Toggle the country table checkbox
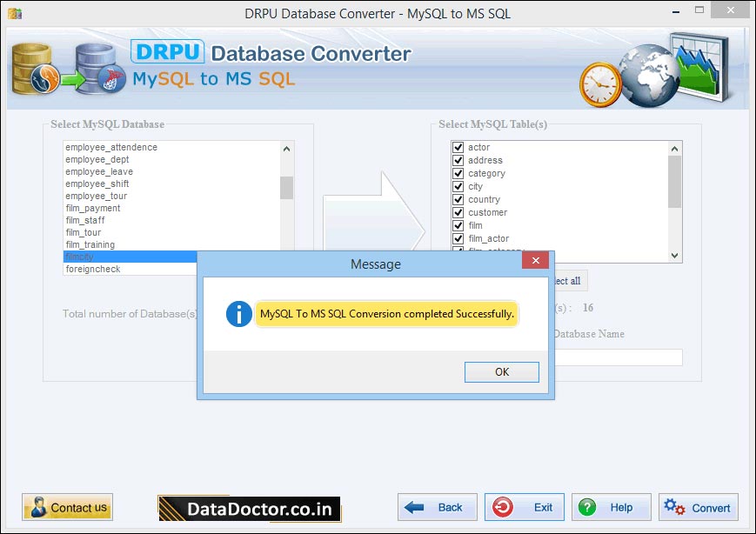The height and width of the screenshot is (534, 756). pos(458,199)
